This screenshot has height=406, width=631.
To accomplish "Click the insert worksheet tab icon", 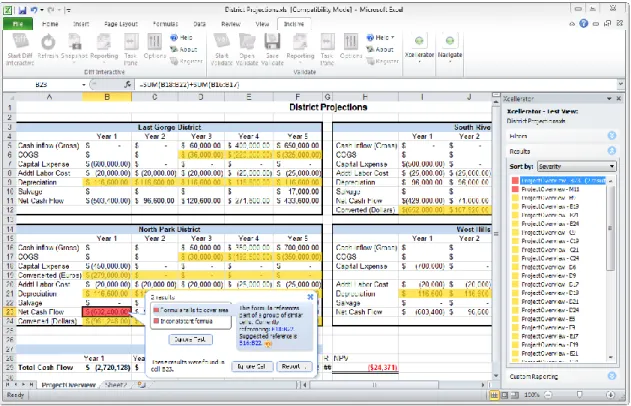I will (141, 385).
